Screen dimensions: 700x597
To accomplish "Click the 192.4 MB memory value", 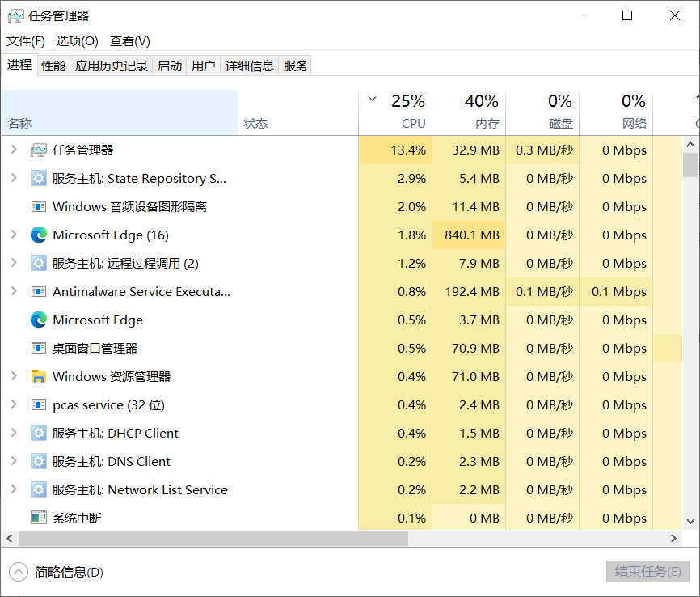I will pos(472,292).
